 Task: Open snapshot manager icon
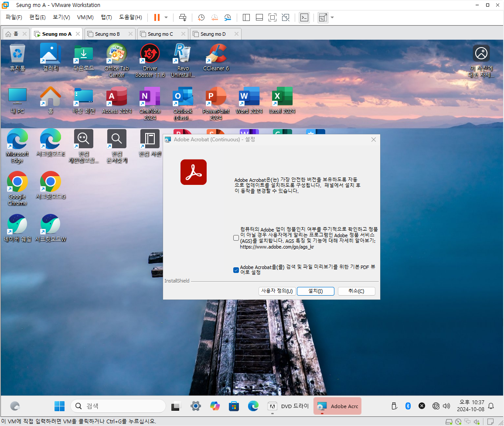pyautogui.click(x=228, y=17)
